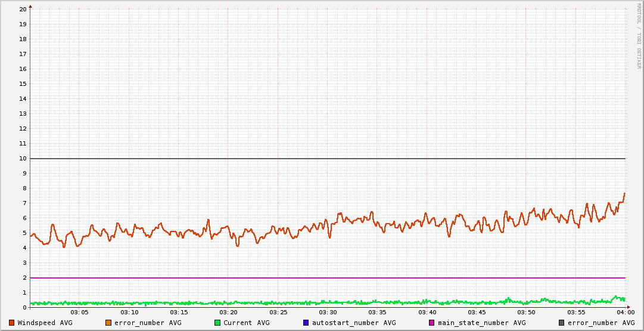644x331 pixels.
Task: Click the RRDTOOL / TOBI OETIKER watermark
Action: tap(639, 36)
